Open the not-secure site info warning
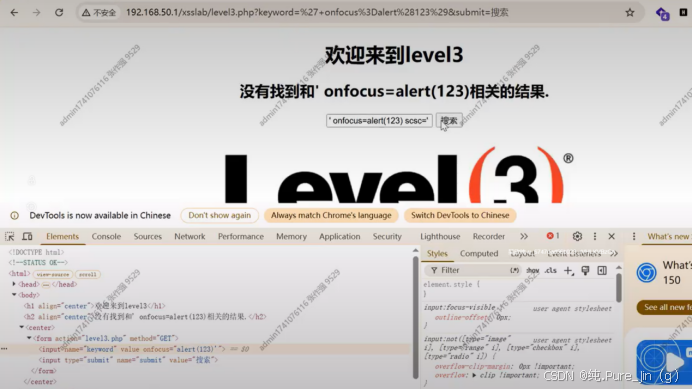 tap(99, 12)
